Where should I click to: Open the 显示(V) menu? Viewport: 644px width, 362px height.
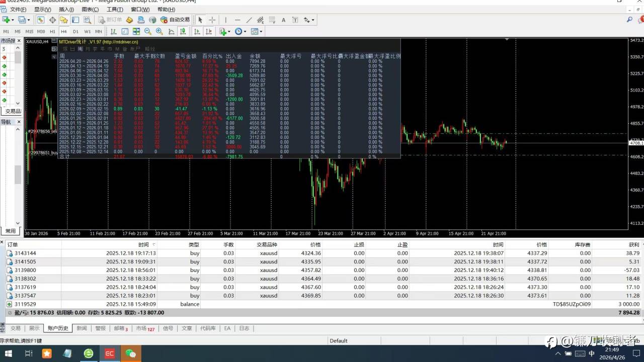[42, 9]
